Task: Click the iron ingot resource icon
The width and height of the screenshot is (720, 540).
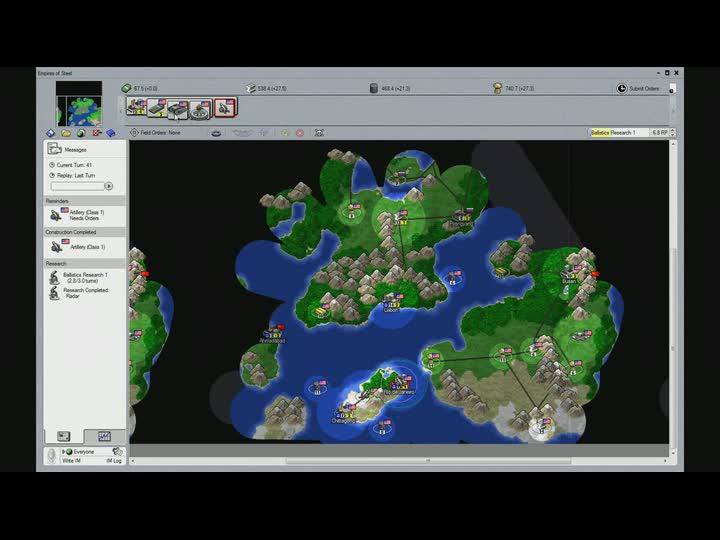Action: 250,88
